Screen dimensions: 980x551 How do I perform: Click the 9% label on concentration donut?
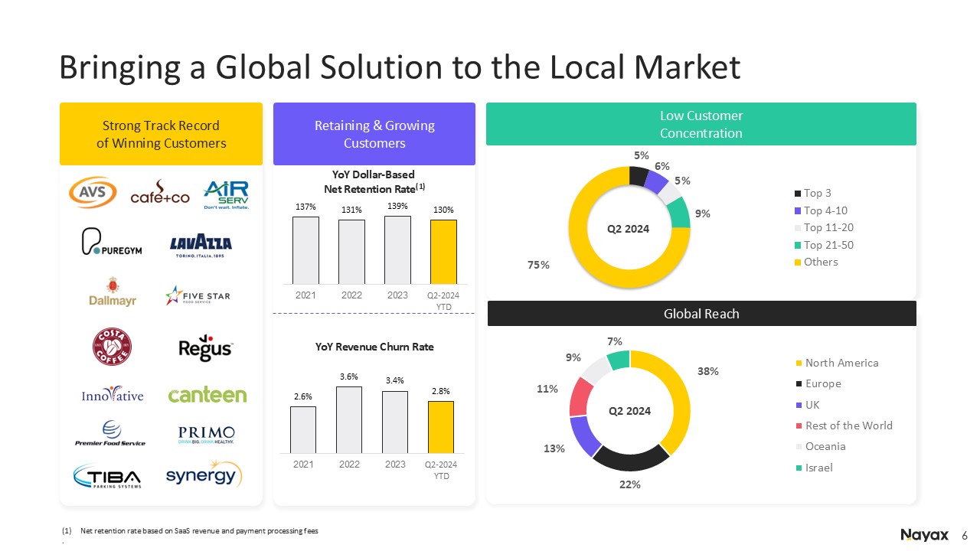pyautogui.click(x=704, y=214)
